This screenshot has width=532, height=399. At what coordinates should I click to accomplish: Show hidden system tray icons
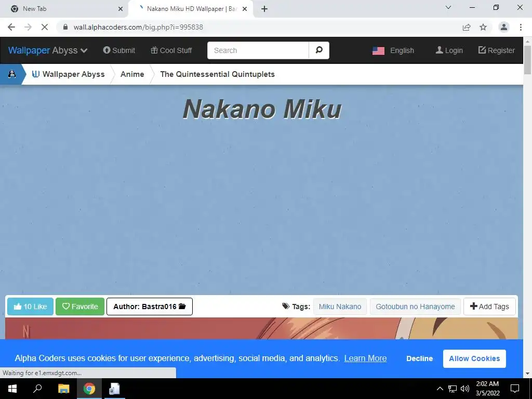pos(440,389)
